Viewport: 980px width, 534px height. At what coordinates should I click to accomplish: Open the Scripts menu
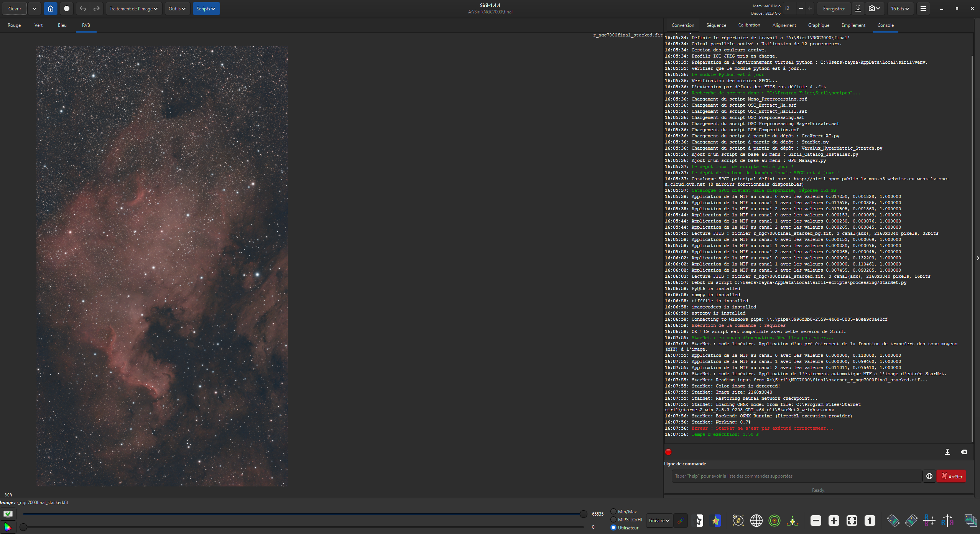click(206, 8)
